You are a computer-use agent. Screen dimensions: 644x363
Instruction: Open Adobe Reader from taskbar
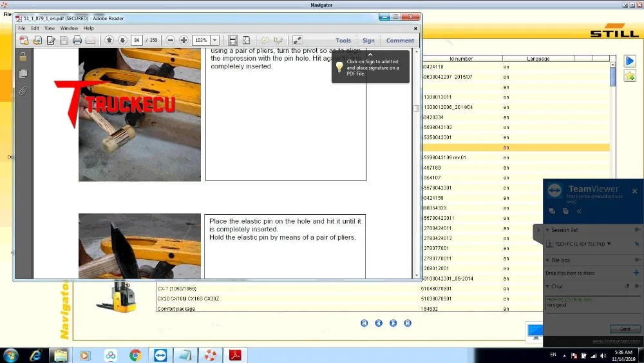(235, 355)
